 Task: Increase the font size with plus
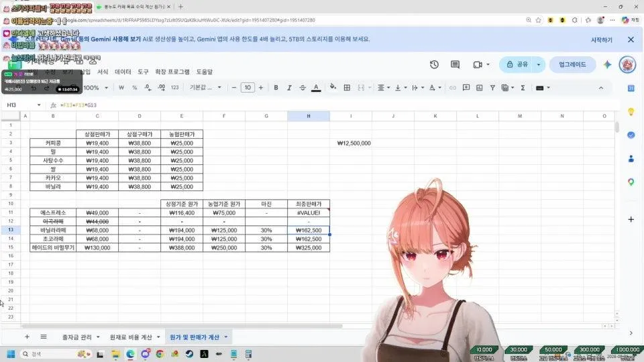coord(261,88)
